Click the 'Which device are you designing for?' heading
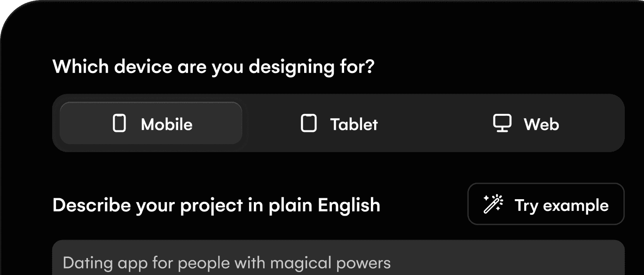 click(x=213, y=67)
